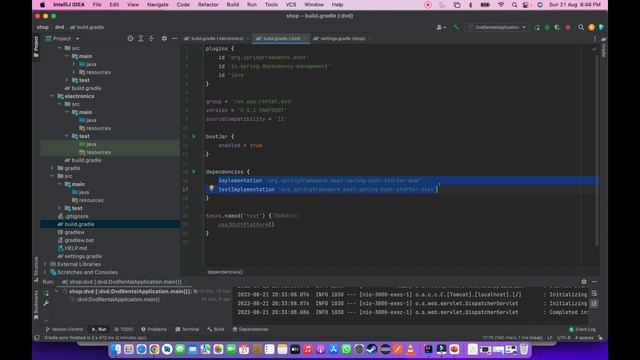
Task: Open the VCS menu
Action: [x=291, y=5]
